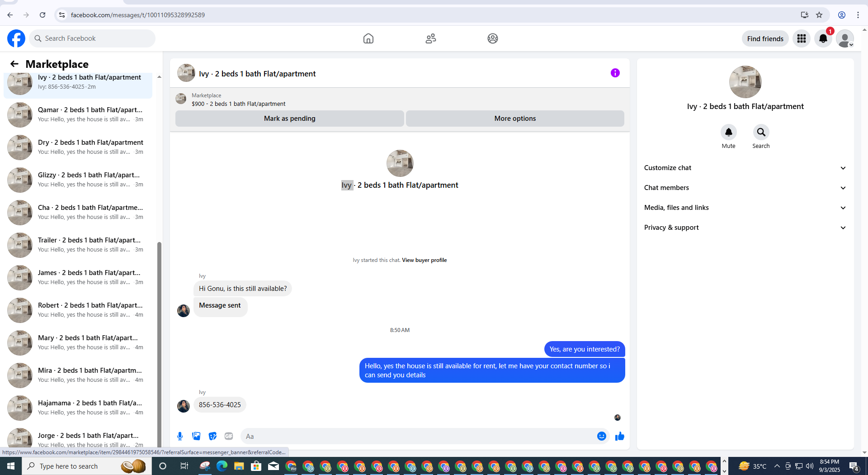Viewport: 868px width, 475px height.
Task: Go back using the Marketplace arrow
Action: click(14, 64)
